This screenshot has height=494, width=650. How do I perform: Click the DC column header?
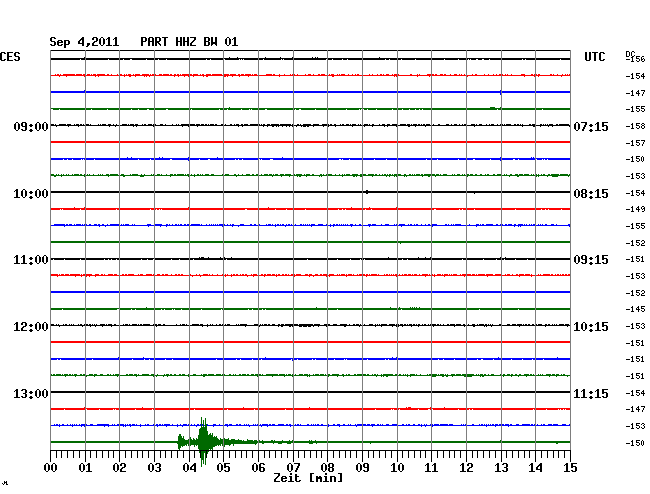pos(630,53)
